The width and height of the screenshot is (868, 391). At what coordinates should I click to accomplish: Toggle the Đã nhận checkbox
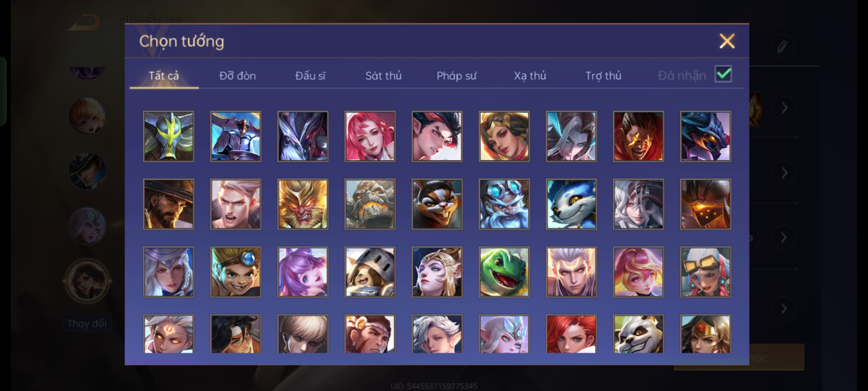(723, 74)
